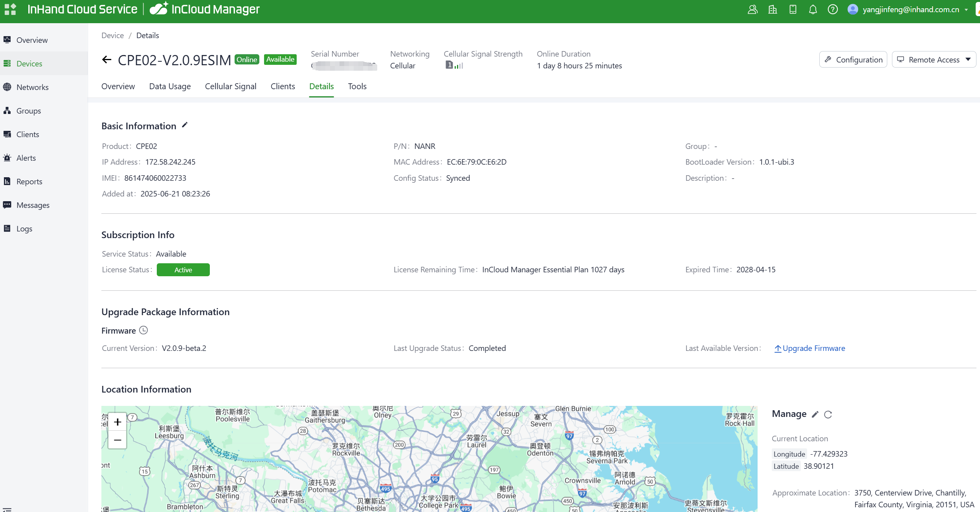Screen dimensions: 980x512
Task: Open the help question mark icon
Action: point(832,9)
